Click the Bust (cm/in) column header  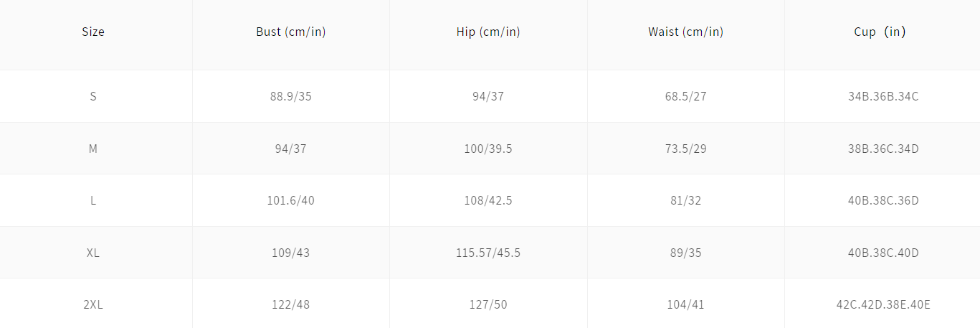coord(291,32)
